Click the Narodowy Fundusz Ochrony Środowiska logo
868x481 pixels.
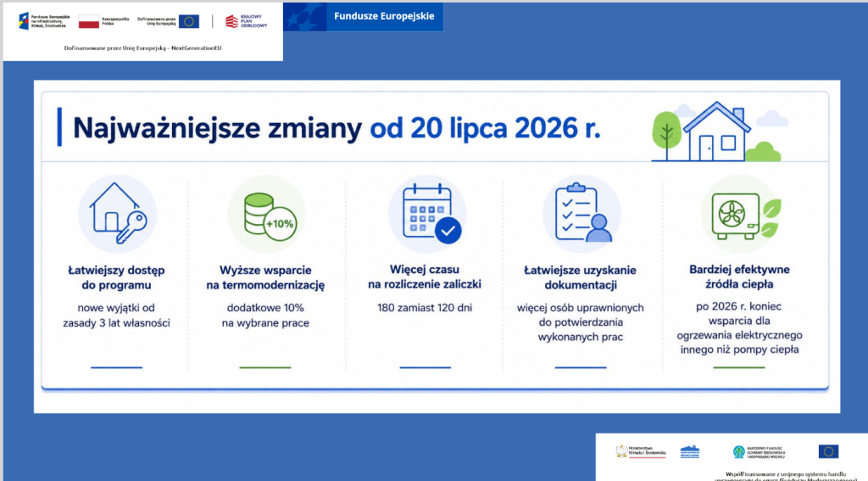[759, 452]
